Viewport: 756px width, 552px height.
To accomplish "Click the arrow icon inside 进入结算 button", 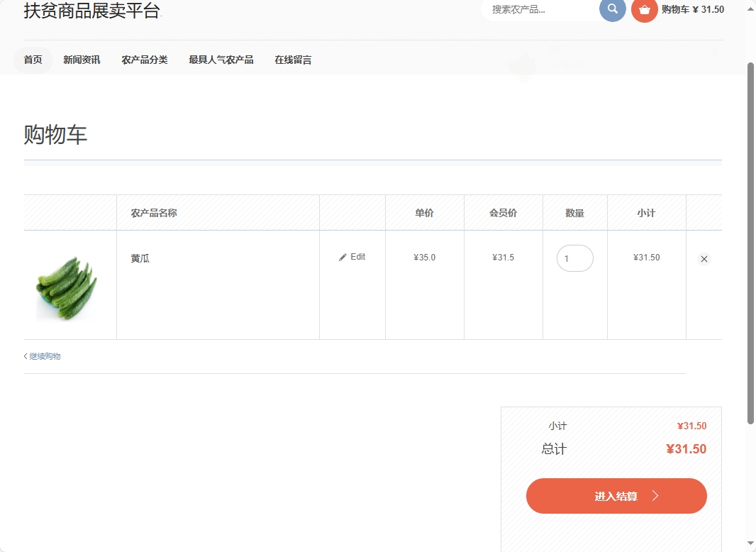I will coord(656,495).
